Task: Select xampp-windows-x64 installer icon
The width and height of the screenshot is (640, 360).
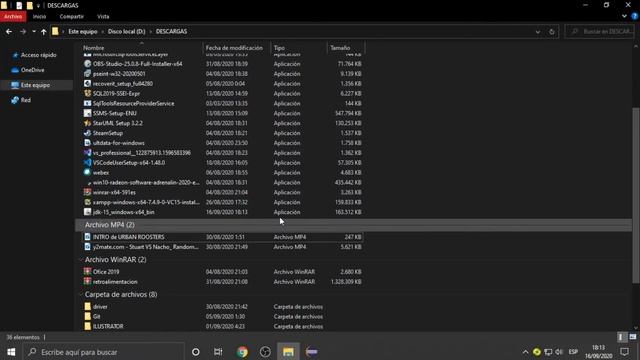Action: point(87,202)
